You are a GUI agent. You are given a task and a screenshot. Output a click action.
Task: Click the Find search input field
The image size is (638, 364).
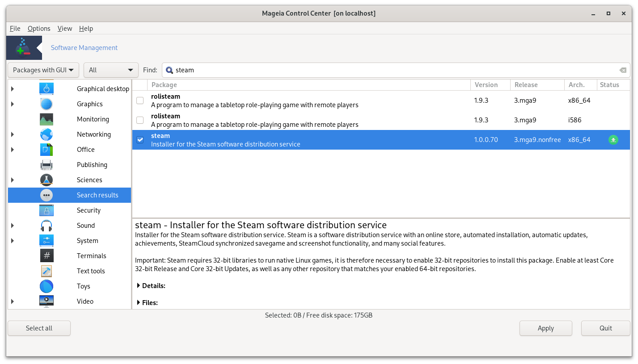(x=393, y=70)
